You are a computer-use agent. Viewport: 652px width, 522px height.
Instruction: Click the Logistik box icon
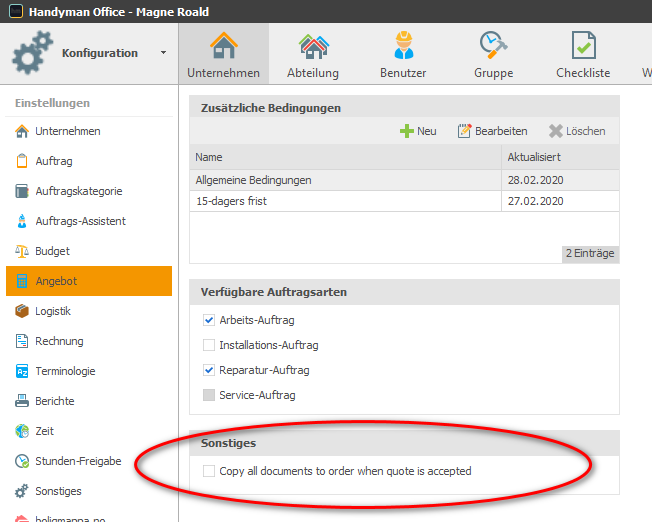22,311
